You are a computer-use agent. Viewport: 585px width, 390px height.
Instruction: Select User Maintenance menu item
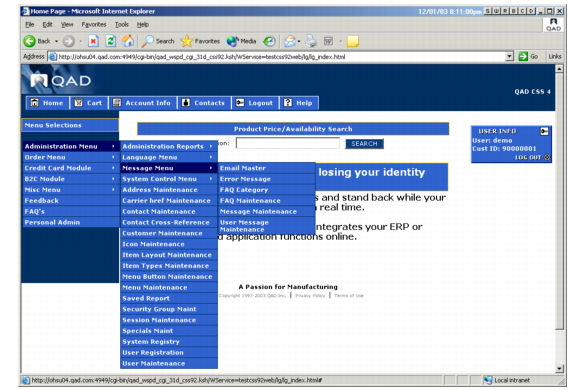(169, 363)
